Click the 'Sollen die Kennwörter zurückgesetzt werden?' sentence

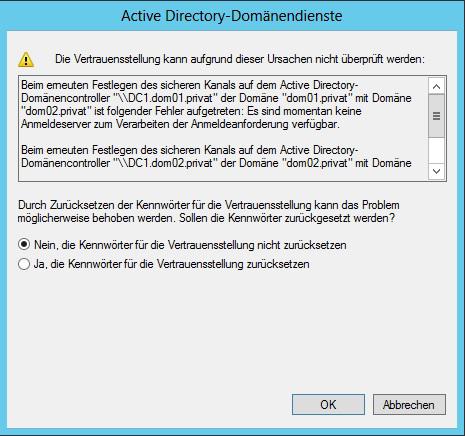pyautogui.click(x=287, y=218)
